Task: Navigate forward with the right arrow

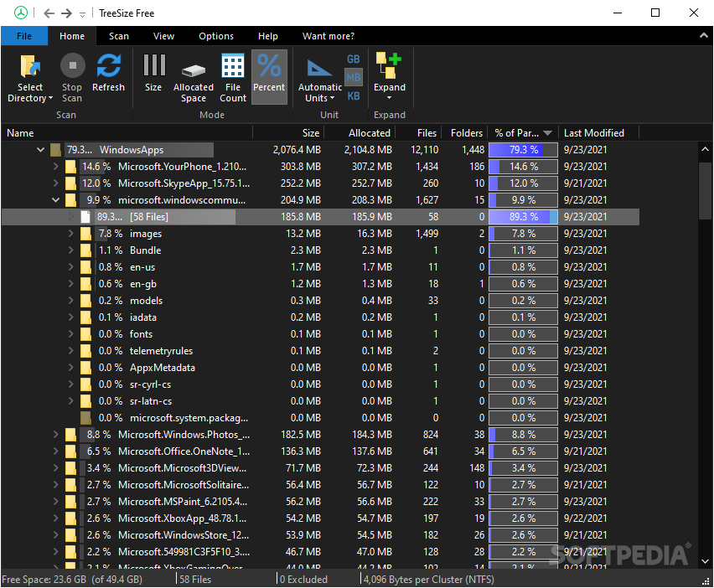Action: (x=66, y=13)
